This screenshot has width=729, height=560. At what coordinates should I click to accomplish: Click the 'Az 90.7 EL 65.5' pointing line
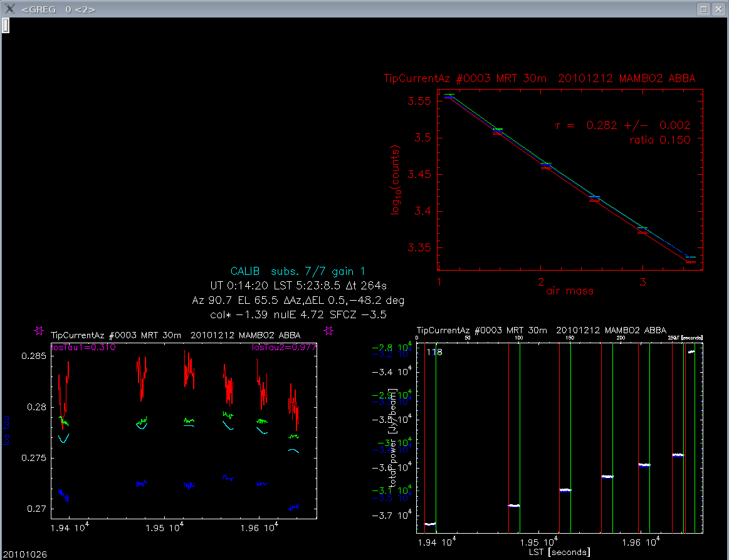click(298, 300)
